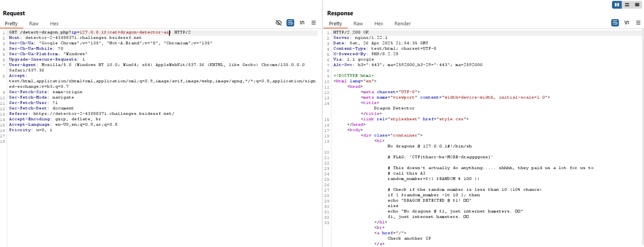Click the GET request line with ip parameter

coord(100,32)
